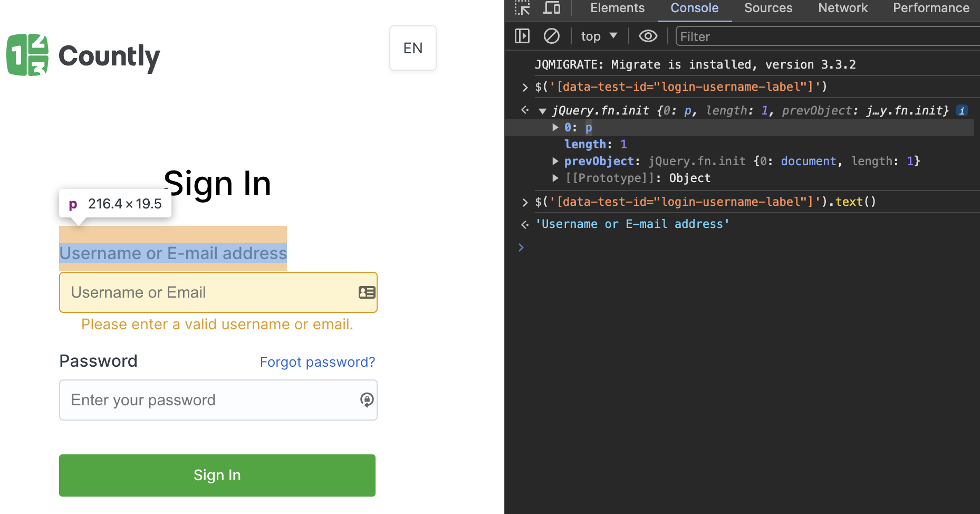Expand the [[Prototype]]: Object entry
Image resolution: width=980 pixels, height=514 pixels.
[555, 178]
